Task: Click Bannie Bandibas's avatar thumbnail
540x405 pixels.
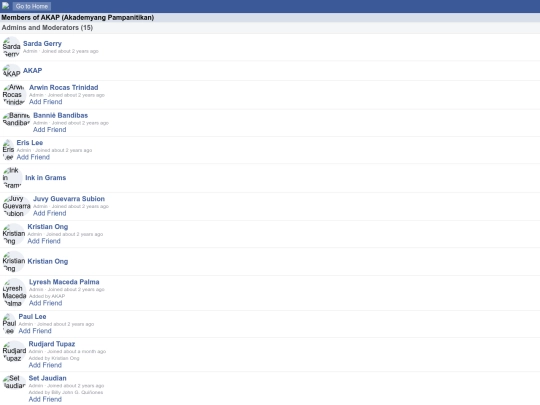Action: [16, 119]
